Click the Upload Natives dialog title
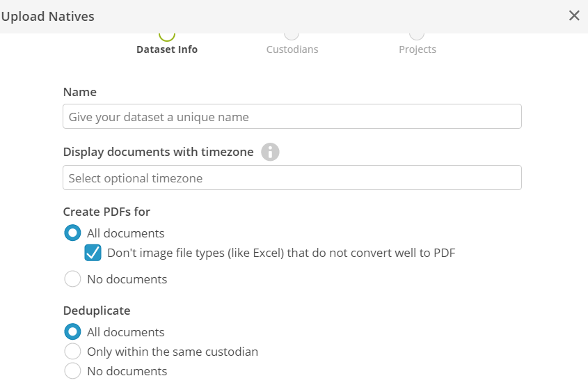588x392 pixels. [x=47, y=17]
